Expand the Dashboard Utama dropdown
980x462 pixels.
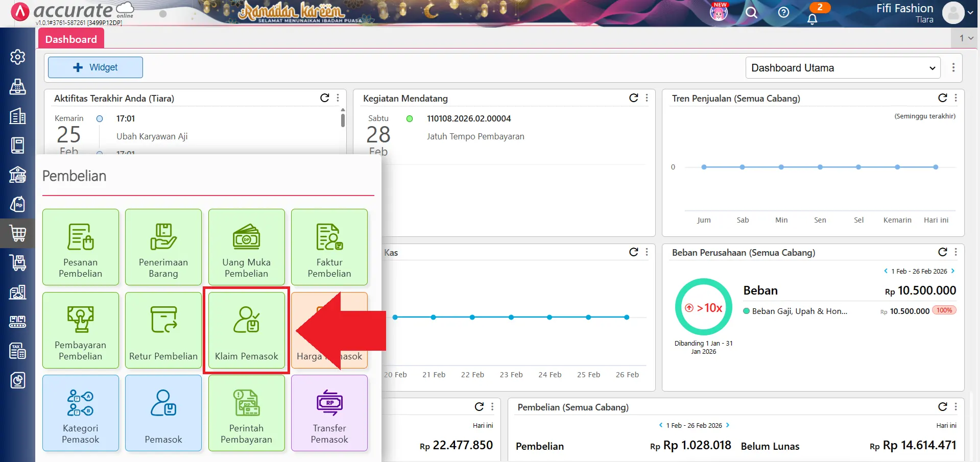(x=843, y=68)
